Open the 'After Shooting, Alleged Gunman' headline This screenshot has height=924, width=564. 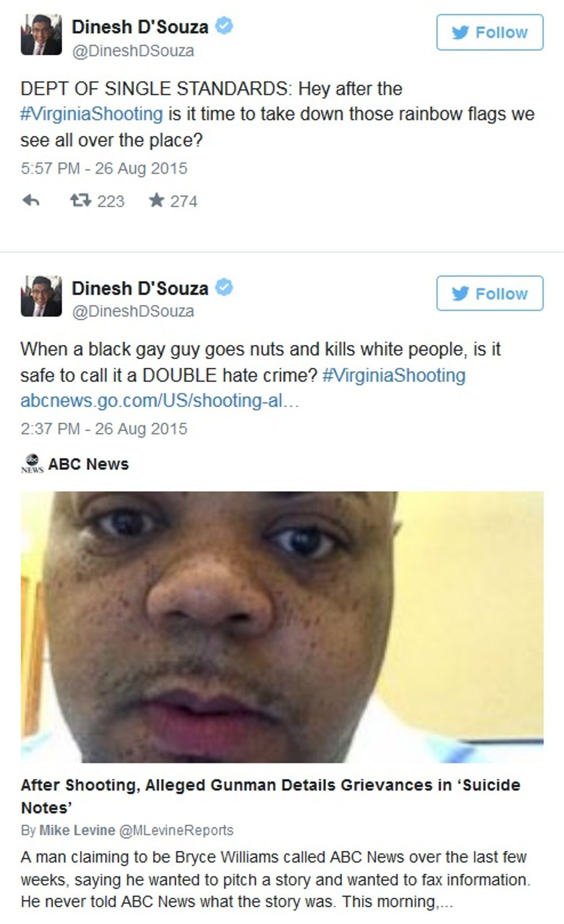click(270, 796)
